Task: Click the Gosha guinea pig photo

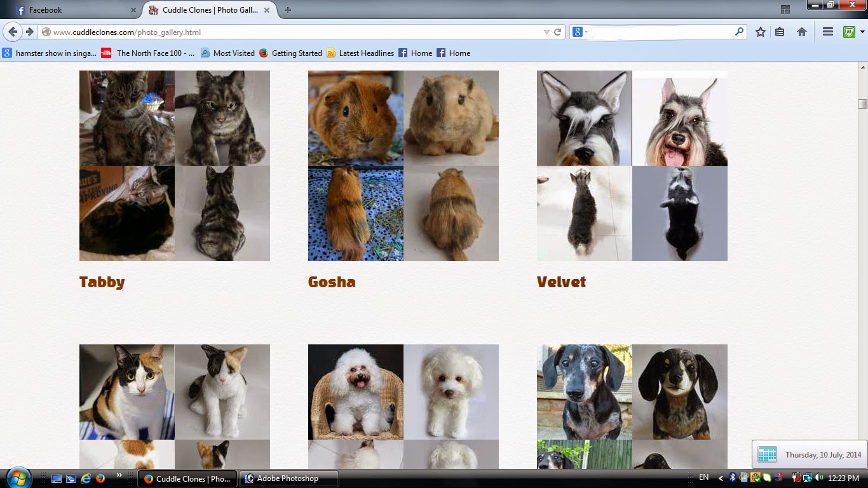Action: 403,166
